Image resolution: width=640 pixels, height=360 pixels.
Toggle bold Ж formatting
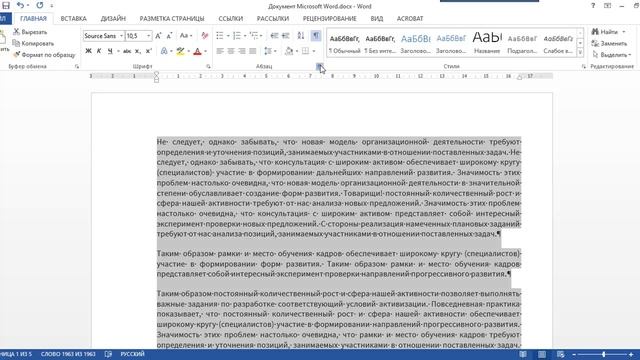[88, 51]
